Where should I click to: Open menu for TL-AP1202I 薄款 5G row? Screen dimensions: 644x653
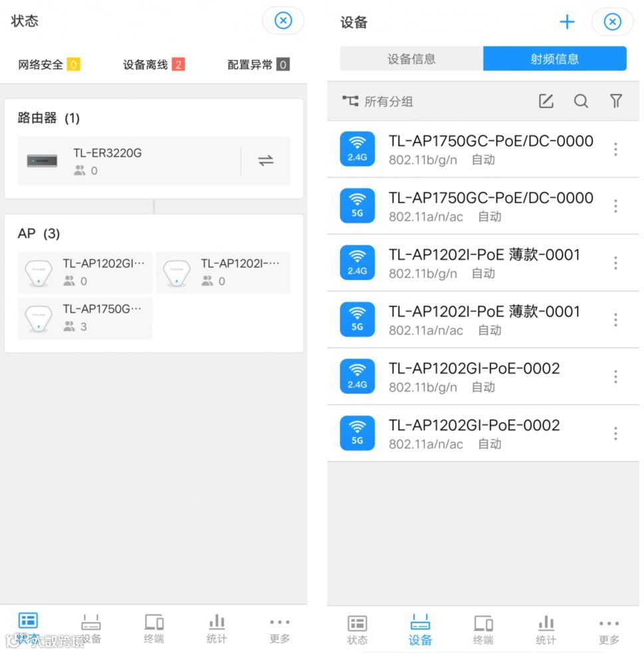pyautogui.click(x=615, y=320)
